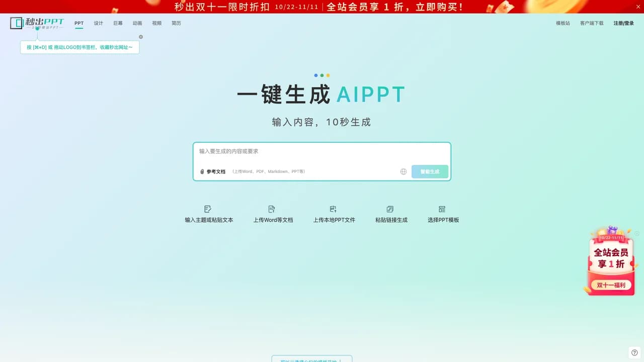Click the 秒出PPT logo
This screenshot has height=362, width=644.
(37, 23)
